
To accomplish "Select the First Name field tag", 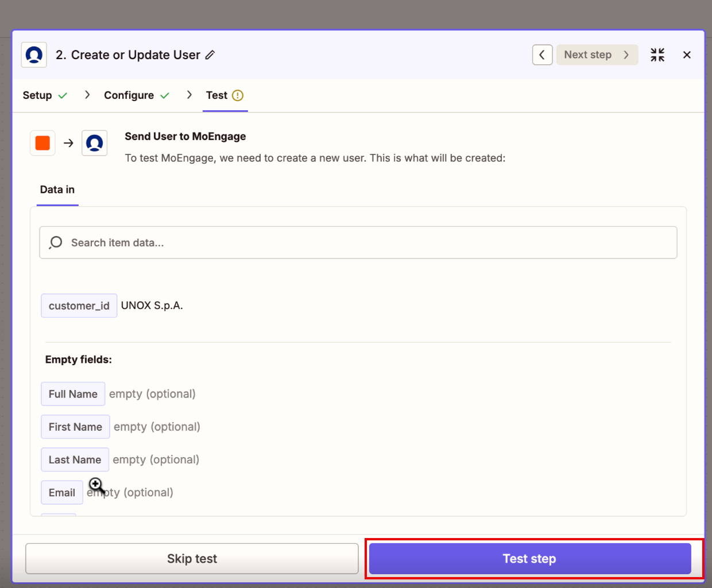I will (x=75, y=427).
